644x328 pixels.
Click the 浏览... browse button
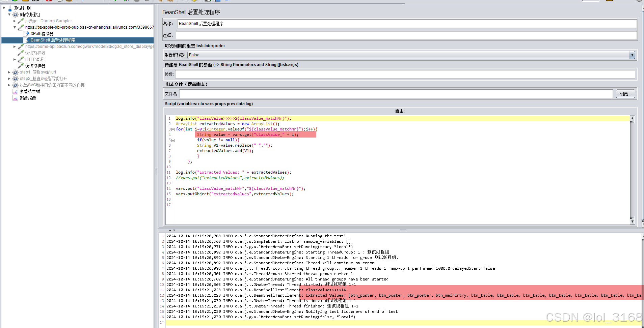coord(625,94)
